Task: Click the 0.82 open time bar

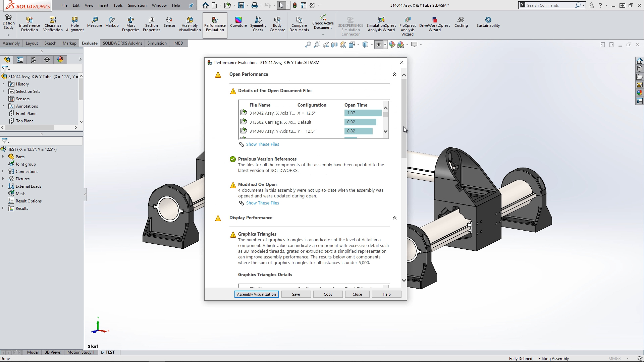Action: 359,131
